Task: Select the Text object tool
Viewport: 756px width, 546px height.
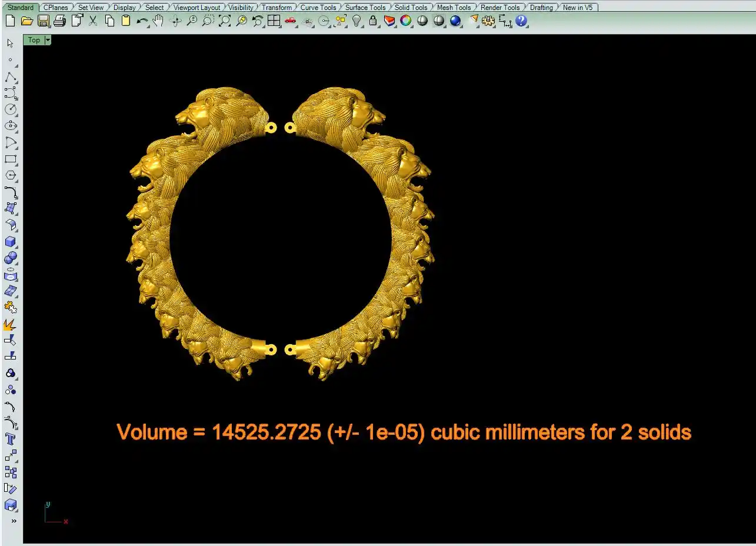Action: tap(11, 439)
